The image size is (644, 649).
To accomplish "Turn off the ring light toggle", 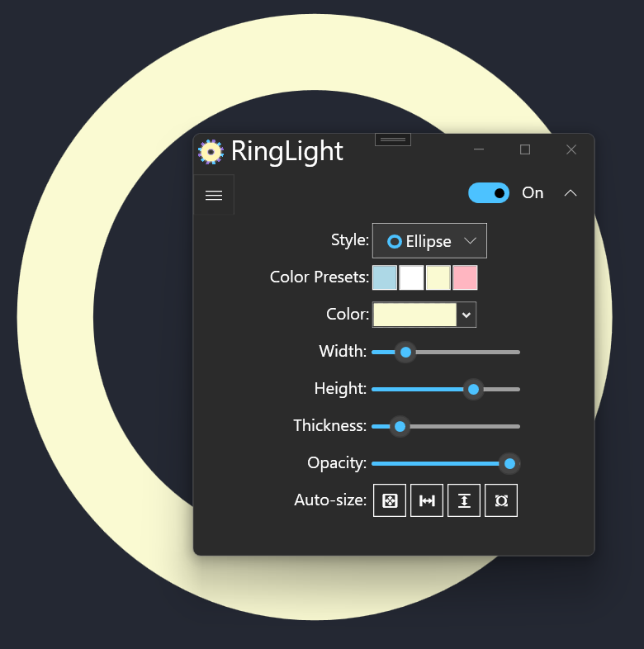I will (x=489, y=192).
